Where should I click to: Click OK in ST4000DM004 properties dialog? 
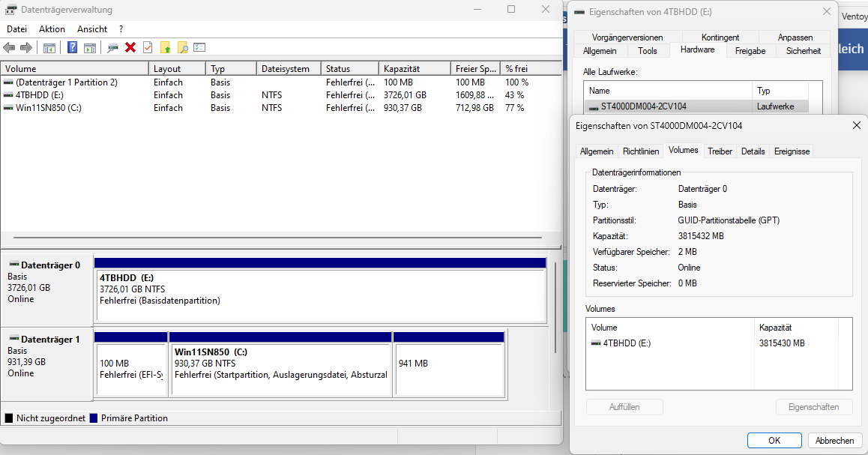(774, 440)
